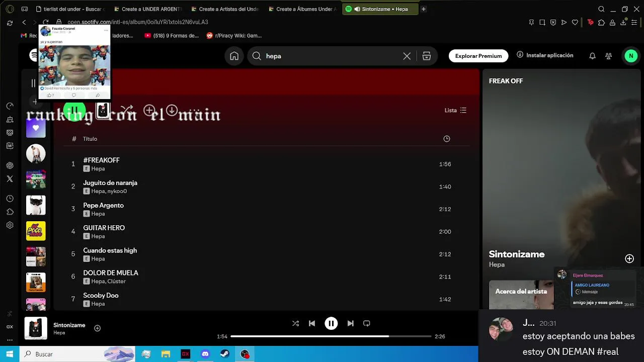Image resolution: width=644 pixels, height=362 pixels.
Task: Open the Acerca del artista card
Action: tap(521, 294)
